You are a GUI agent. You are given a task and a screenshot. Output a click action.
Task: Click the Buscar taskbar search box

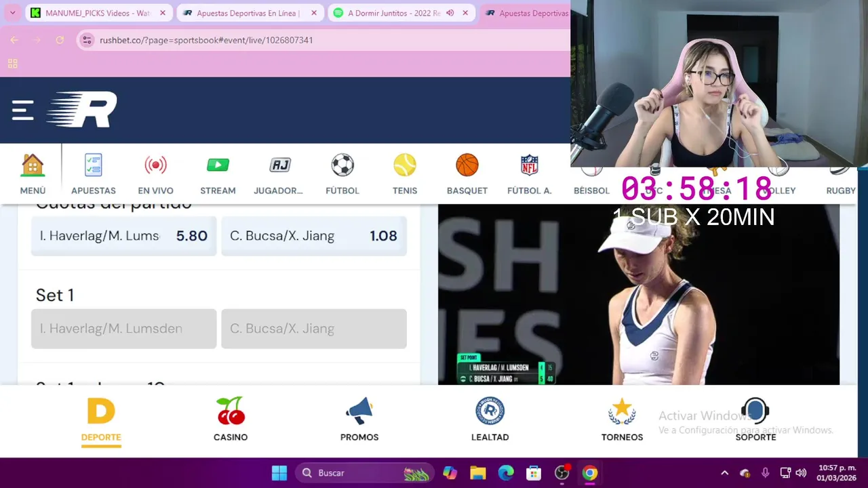coord(365,473)
